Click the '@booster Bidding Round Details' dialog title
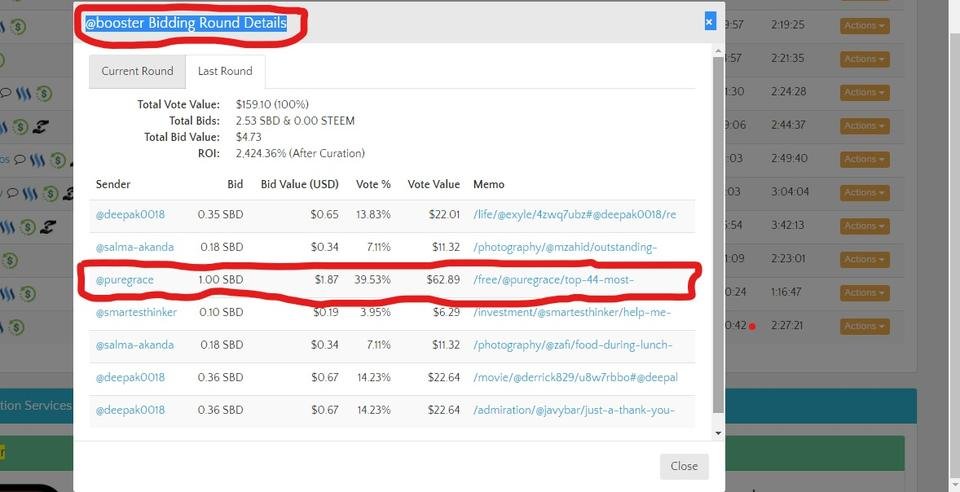This screenshot has width=960, height=492. [x=186, y=23]
